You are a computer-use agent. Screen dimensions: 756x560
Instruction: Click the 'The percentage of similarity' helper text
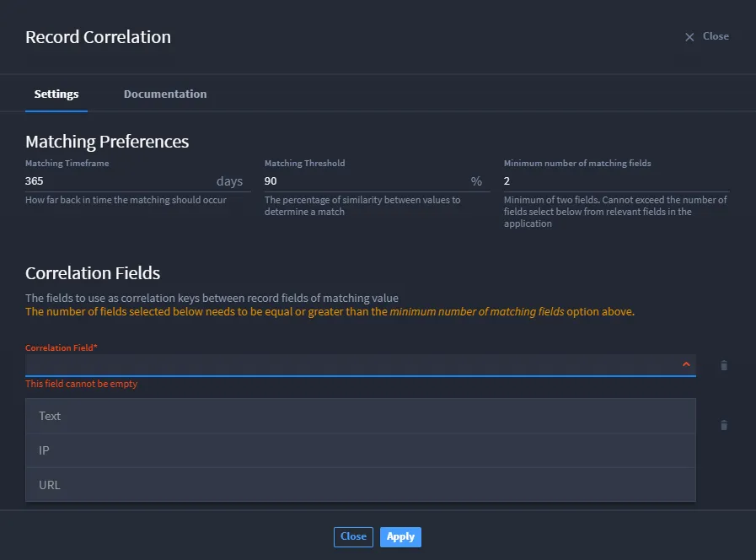362,206
